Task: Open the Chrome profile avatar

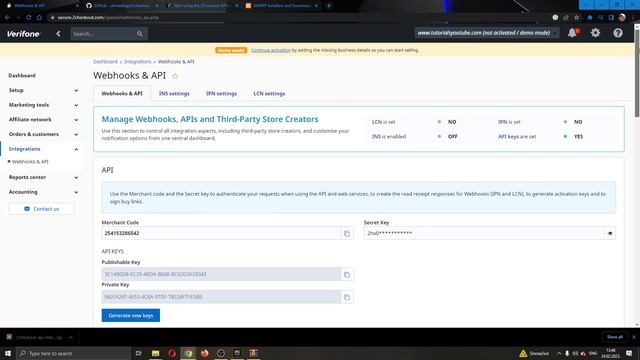Action: click(x=622, y=18)
